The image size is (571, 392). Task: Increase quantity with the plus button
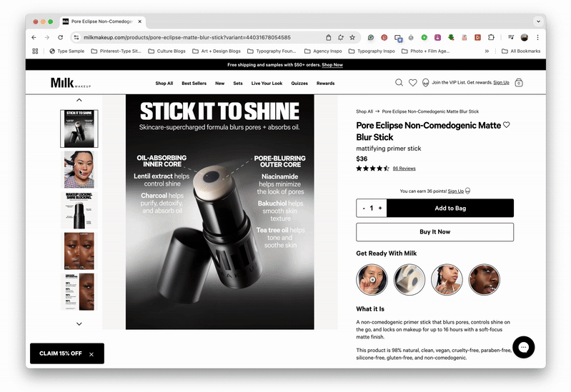380,208
